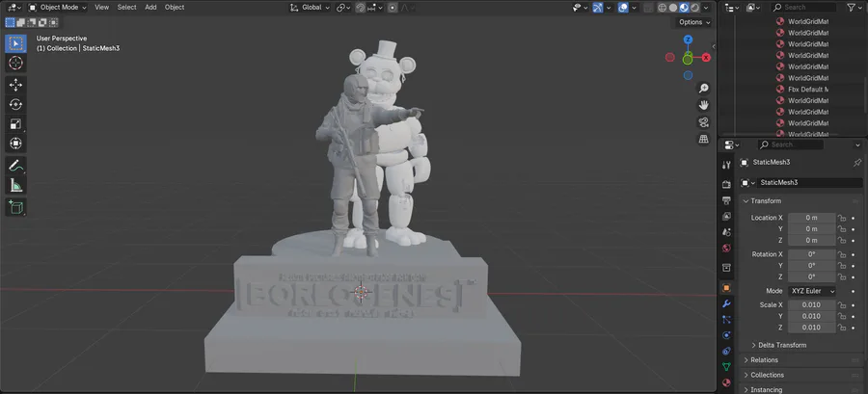Screen dimensions: 868x394
Task: Open the Modifiers properties tab
Action: click(727, 303)
